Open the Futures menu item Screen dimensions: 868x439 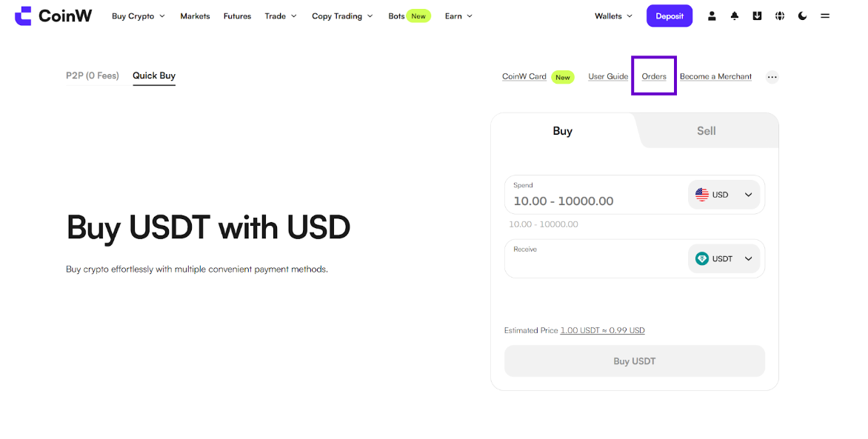237,16
